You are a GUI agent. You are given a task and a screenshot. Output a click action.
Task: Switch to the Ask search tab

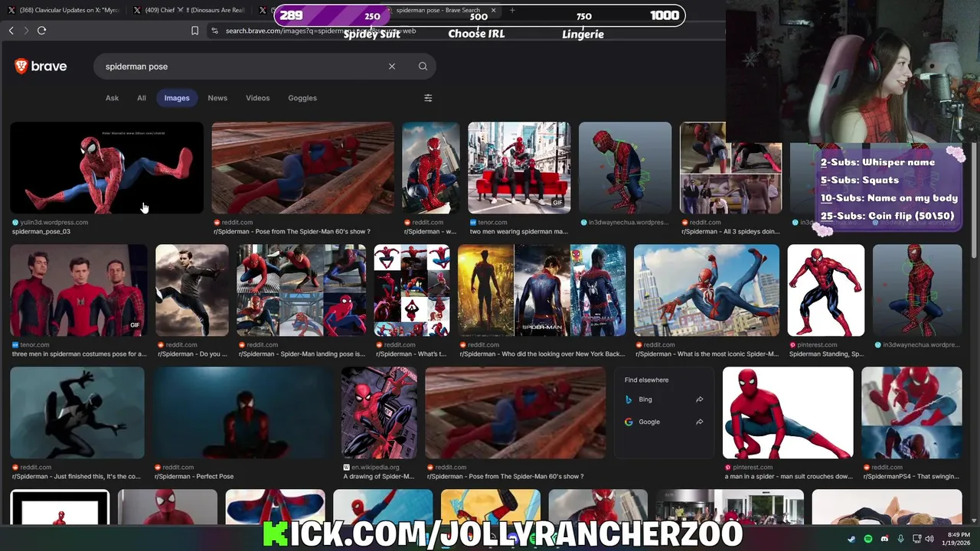[x=112, y=98]
